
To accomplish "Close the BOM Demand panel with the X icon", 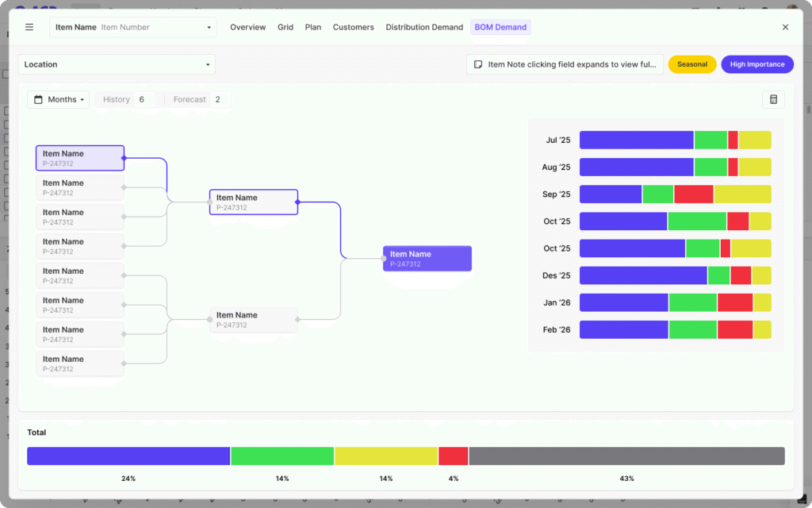I will pyautogui.click(x=785, y=26).
